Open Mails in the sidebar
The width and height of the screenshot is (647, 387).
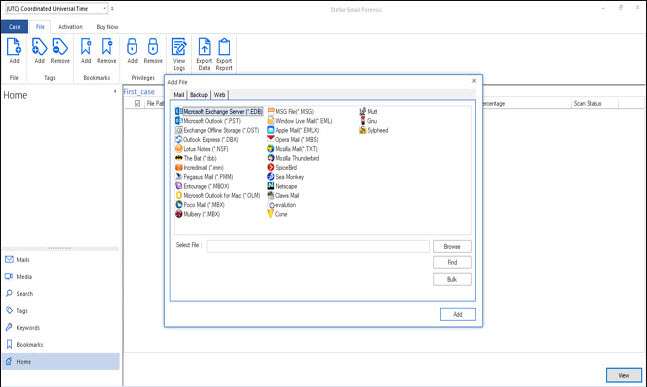tap(61, 260)
